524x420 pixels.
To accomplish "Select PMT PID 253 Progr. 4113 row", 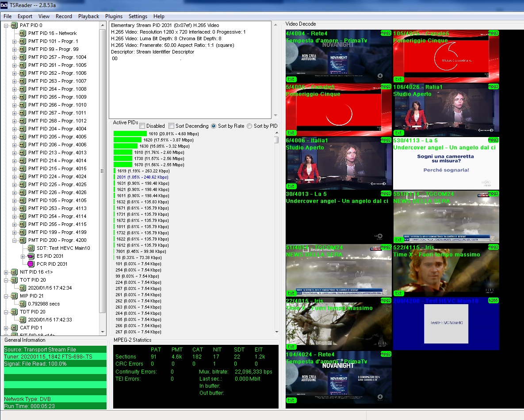I will click(x=57, y=209).
